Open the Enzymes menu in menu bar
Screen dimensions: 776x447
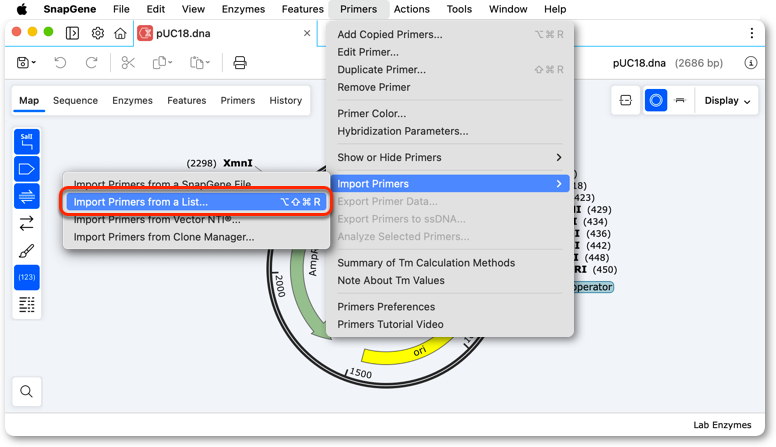tap(243, 9)
